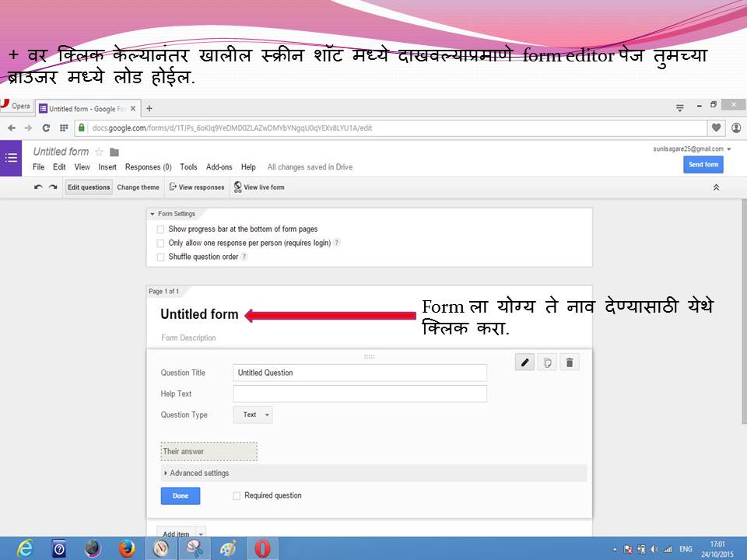The height and width of the screenshot is (560, 747).
Task: Click Untitled form heading to rename
Action: (x=199, y=314)
